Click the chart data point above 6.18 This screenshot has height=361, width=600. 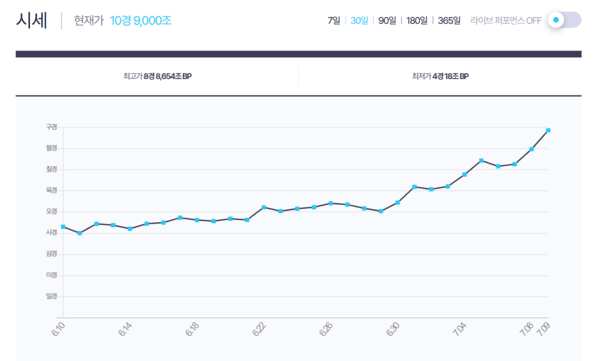tap(197, 220)
